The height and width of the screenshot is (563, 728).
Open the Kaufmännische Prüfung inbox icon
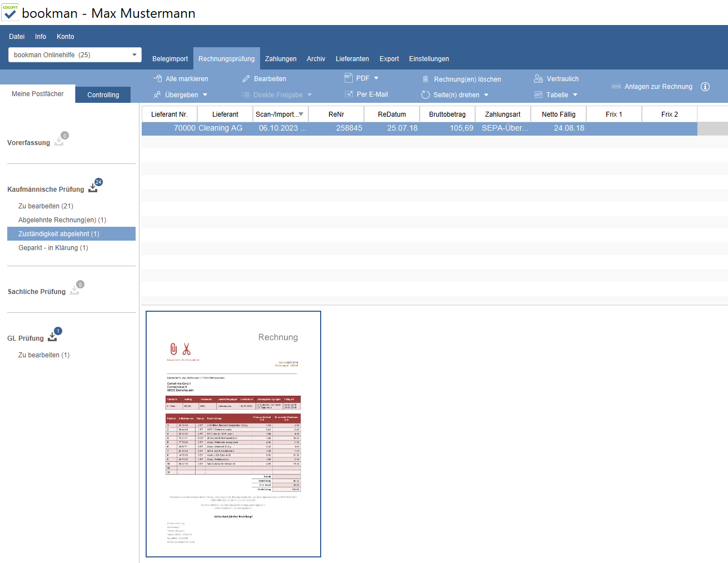pyautogui.click(x=93, y=188)
